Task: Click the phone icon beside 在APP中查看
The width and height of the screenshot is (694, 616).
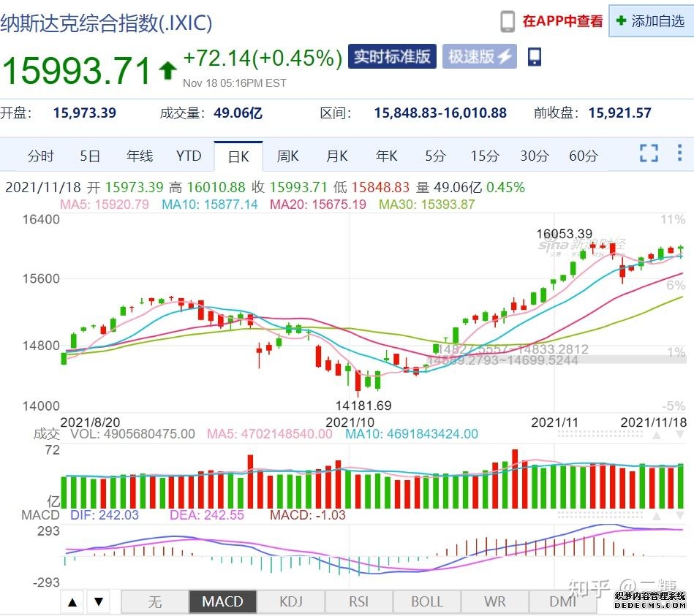Action: point(508,22)
